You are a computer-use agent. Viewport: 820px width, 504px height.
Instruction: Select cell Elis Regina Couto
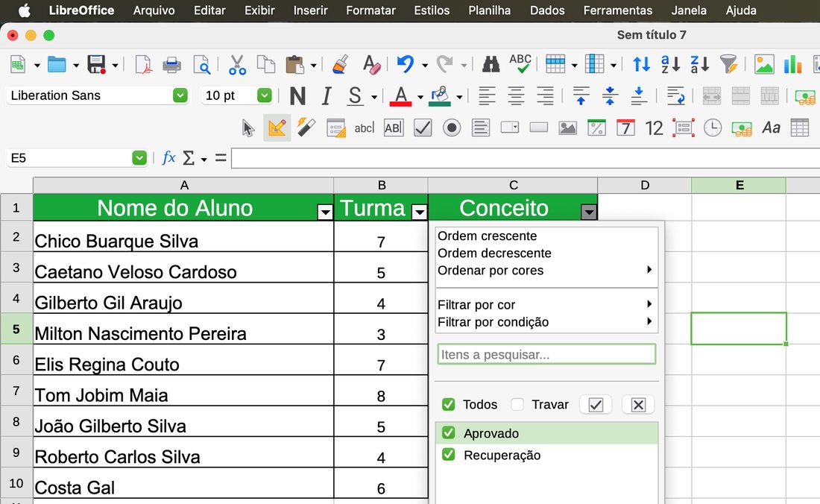click(183, 360)
